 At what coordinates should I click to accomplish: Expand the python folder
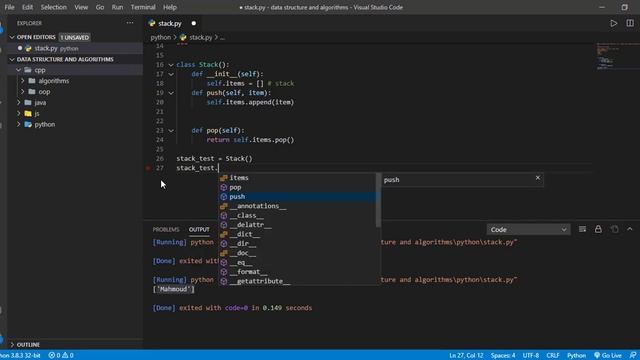click(x=18, y=124)
